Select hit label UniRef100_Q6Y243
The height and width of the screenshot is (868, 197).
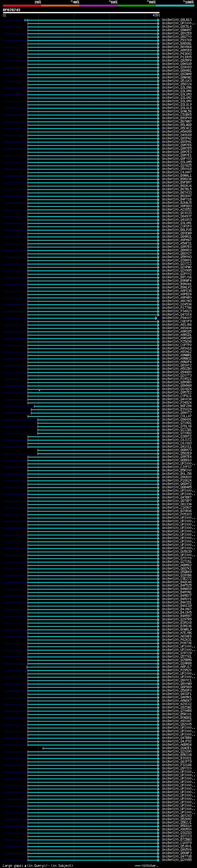click(177, 816)
